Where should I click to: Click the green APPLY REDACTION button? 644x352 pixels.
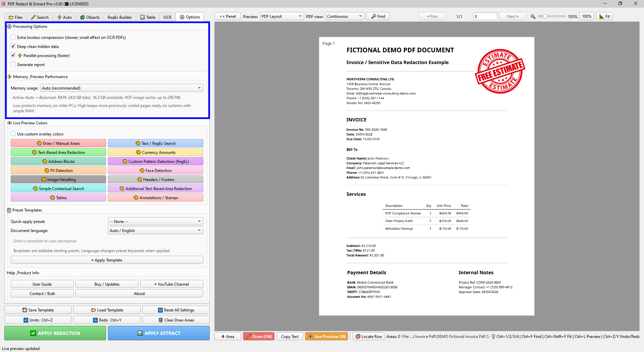tap(55, 333)
